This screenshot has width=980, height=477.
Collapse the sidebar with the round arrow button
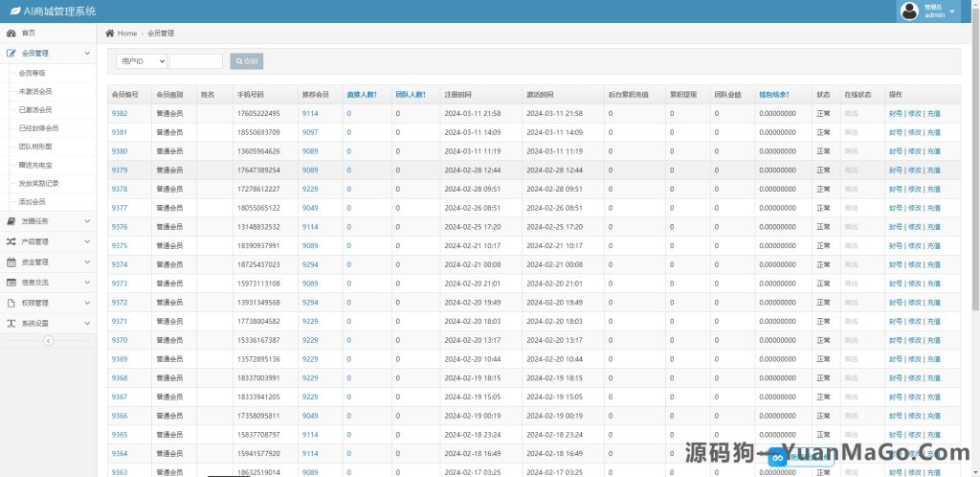click(x=48, y=341)
